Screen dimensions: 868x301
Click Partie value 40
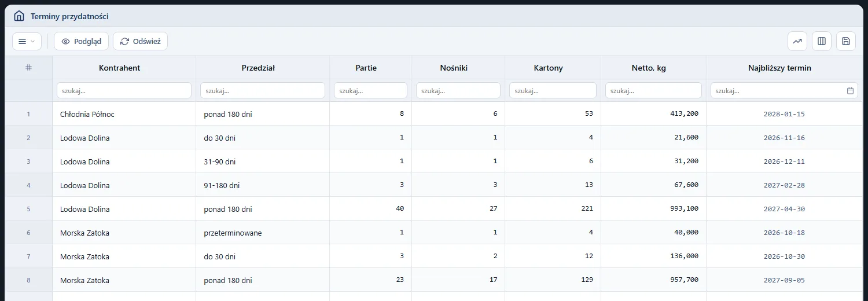(400, 209)
